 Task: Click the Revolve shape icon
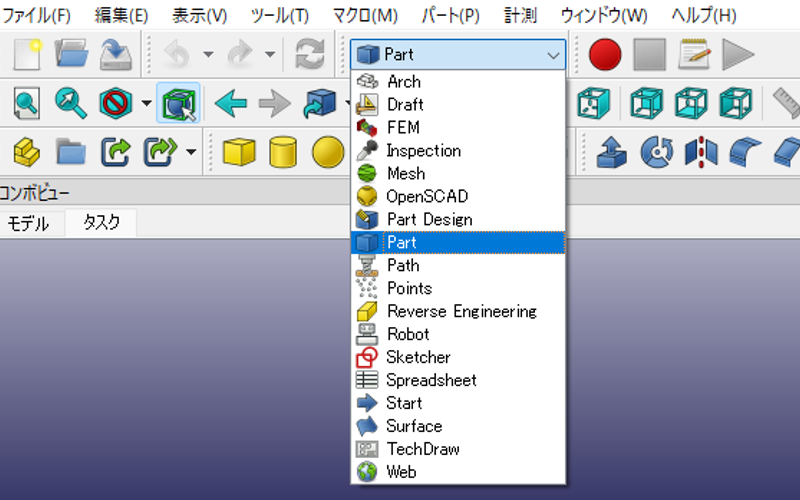tap(657, 152)
